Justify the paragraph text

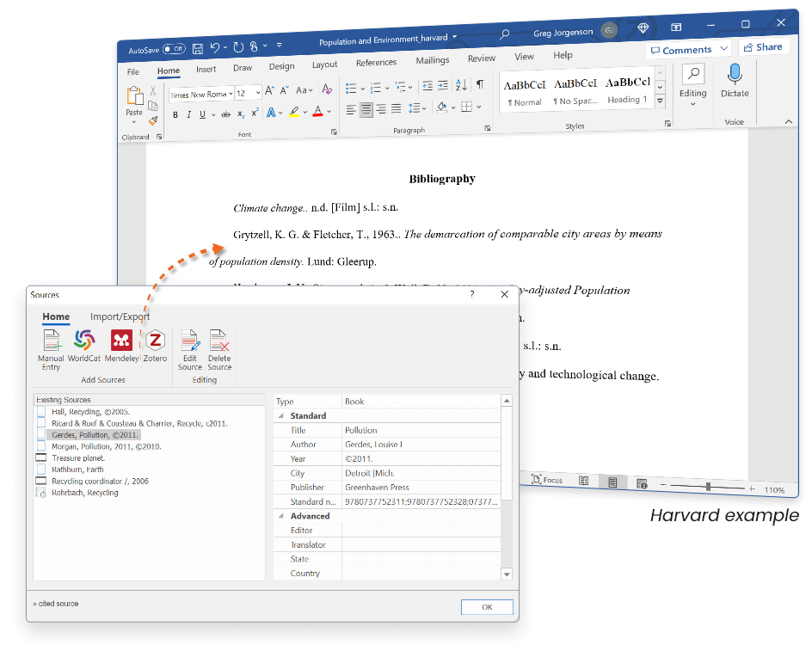(397, 108)
